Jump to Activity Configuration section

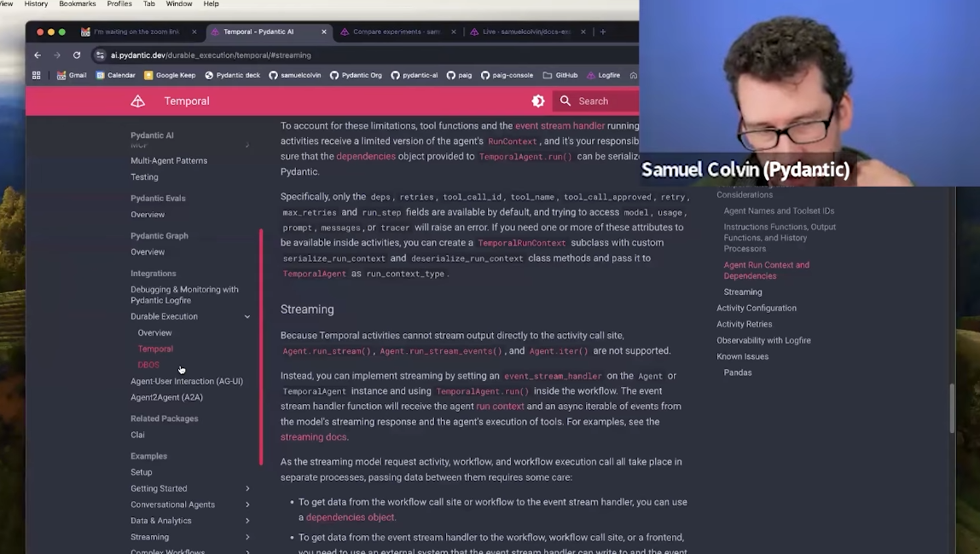[x=757, y=308]
